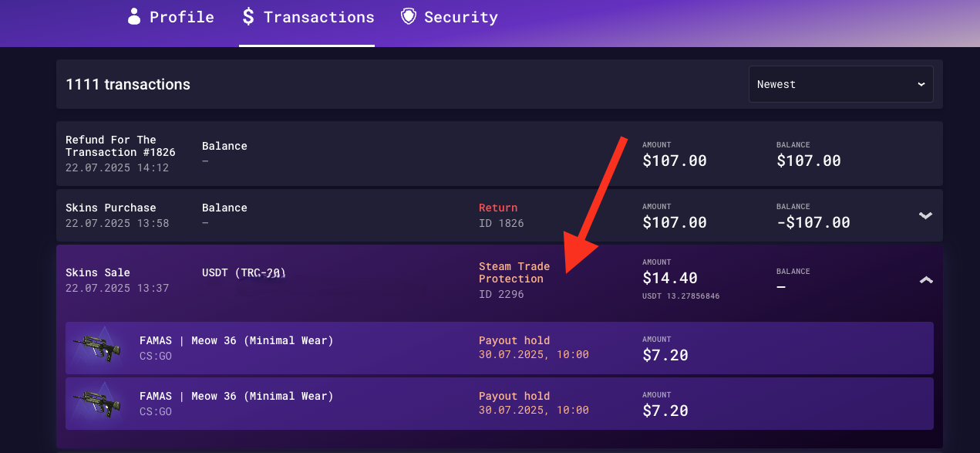Collapse the Skins Sale transaction details
The width and height of the screenshot is (980, 453).
pos(926,280)
